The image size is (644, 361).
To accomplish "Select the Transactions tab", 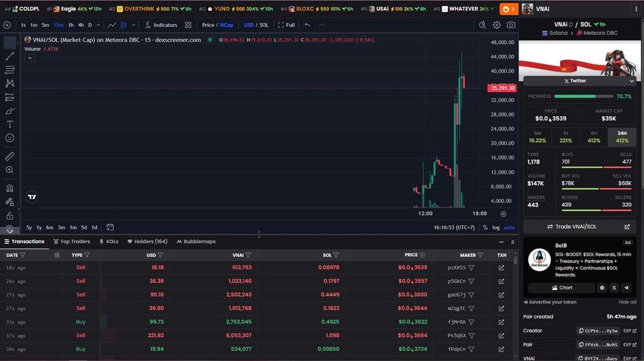I will [x=24, y=241].
